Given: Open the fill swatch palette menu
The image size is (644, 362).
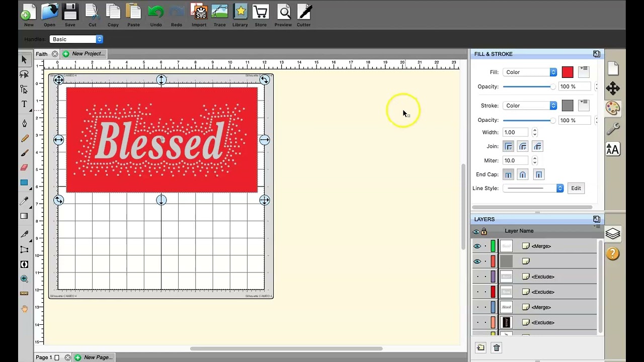Looking at the screenshot, I should 584,72.
